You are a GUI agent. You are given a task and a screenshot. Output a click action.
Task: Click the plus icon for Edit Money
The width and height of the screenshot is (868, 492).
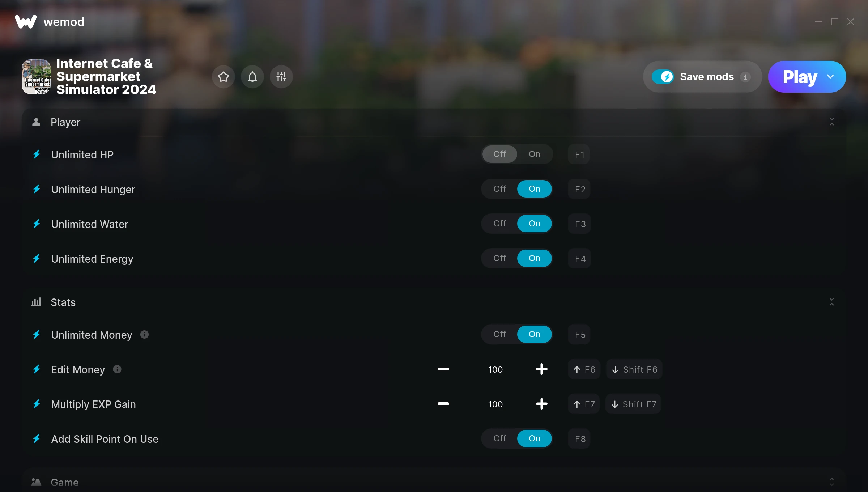pyautogui.click(x=541, y=369)
